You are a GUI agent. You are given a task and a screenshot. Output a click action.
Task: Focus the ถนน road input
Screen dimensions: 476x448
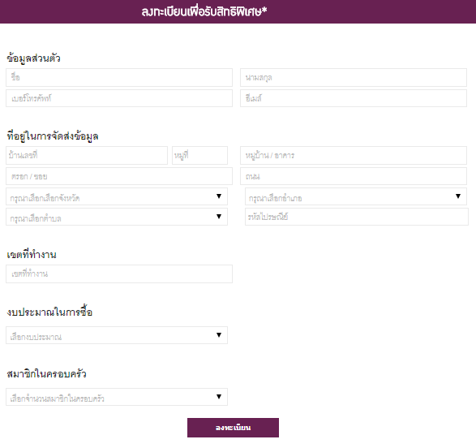click(354, 176)
